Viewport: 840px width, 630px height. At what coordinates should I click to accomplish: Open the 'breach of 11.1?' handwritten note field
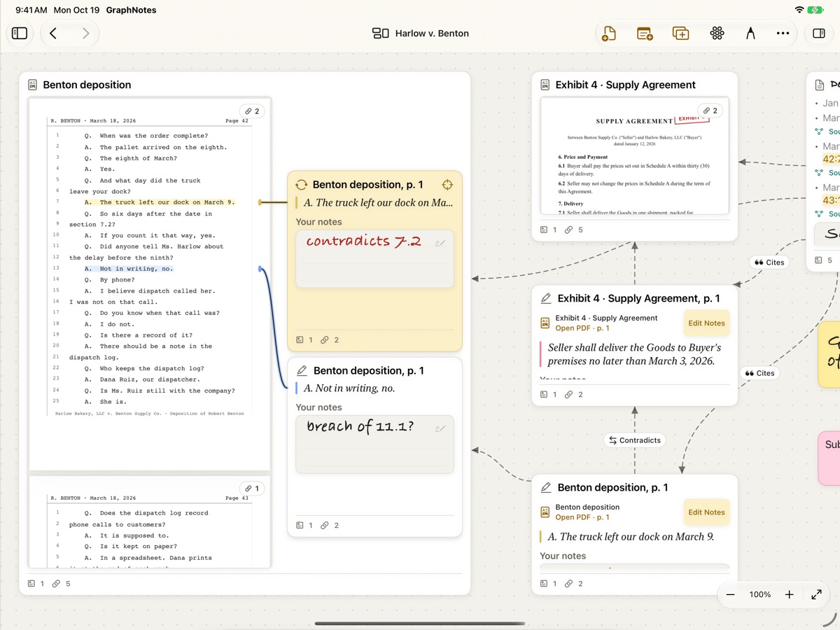point(374,444)
